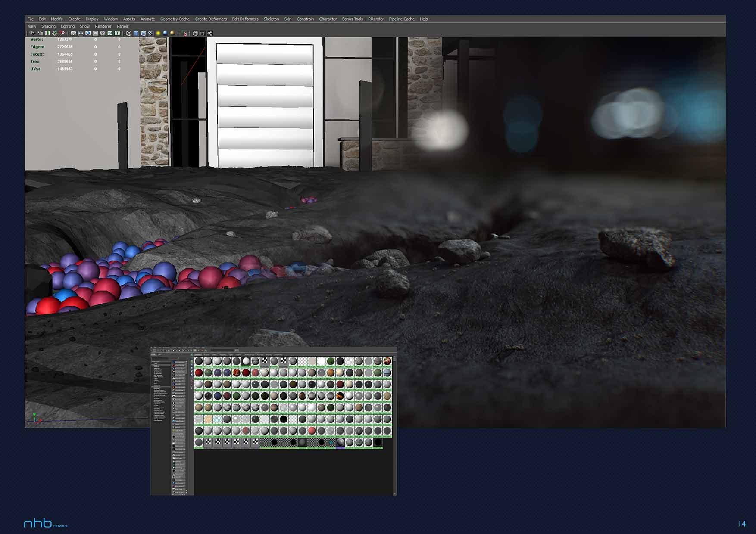
Task: Open the Pipeline Cache menu
Action: pos(401,19)
